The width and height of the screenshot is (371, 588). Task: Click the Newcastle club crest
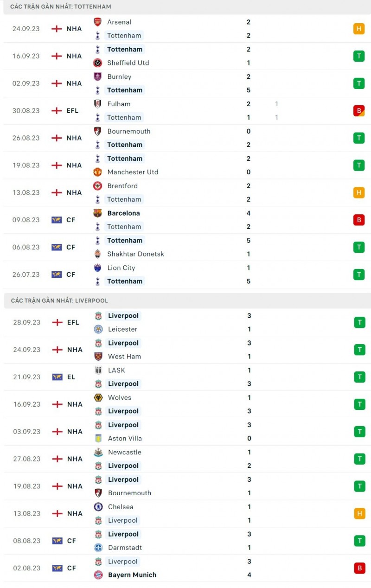(x=98, y=452)
